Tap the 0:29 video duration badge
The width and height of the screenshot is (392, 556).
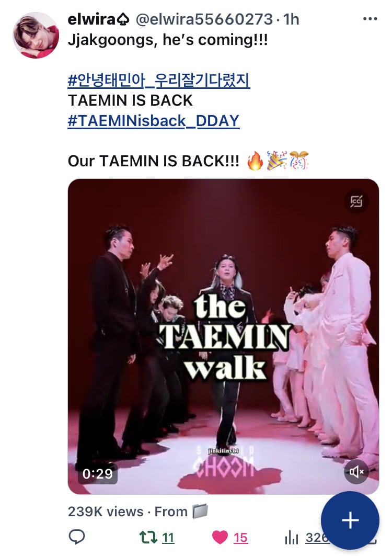pyautogui.click(x=97, y=473)
